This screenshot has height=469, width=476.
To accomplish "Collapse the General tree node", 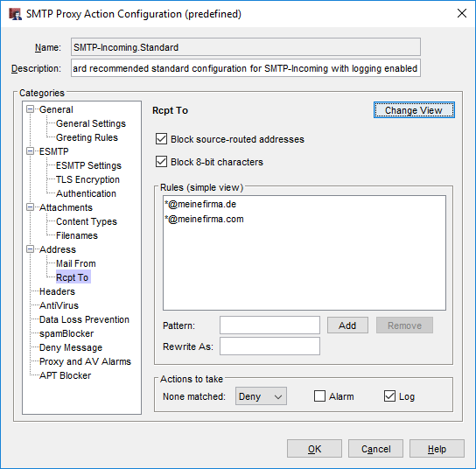I will (x=31, y=109).
